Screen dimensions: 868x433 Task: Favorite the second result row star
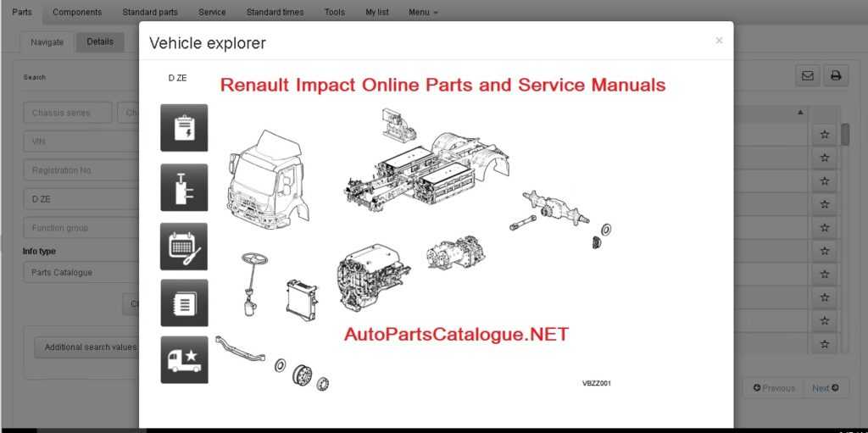pos(824,158)
